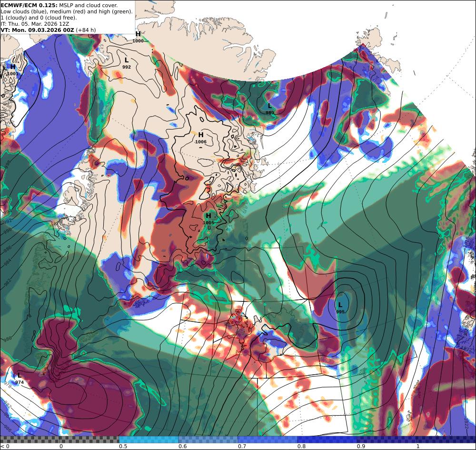This screenshot has height=450, width=476.
Task: Click the H marker labeled 1001
Action: point(13,67)
